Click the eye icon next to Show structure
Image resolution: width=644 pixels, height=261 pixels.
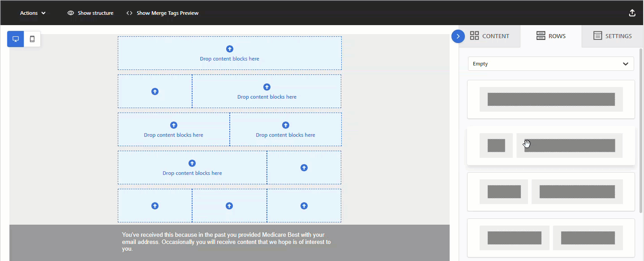[71, 13]
